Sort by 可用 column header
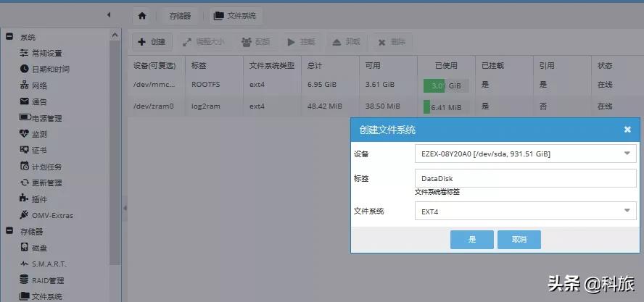The image size is (644, 302). click(388, 66)
